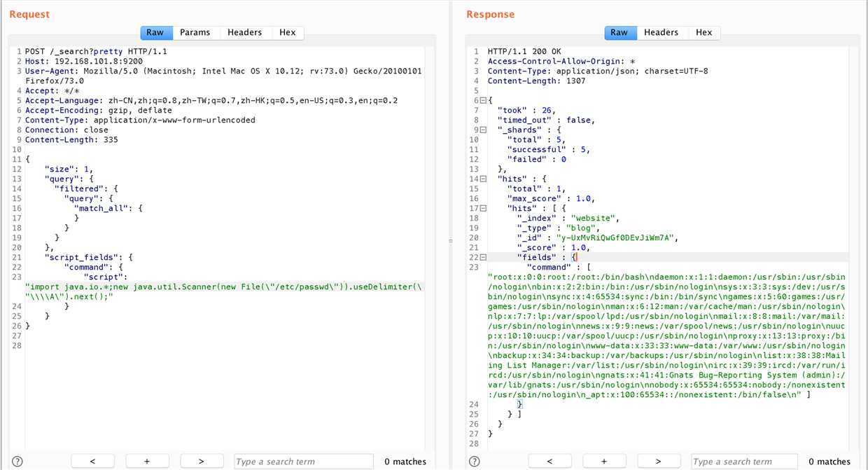Collapse the outer "hits" object on response line 14
Screen dimensions: 868x470
point(482,179)
